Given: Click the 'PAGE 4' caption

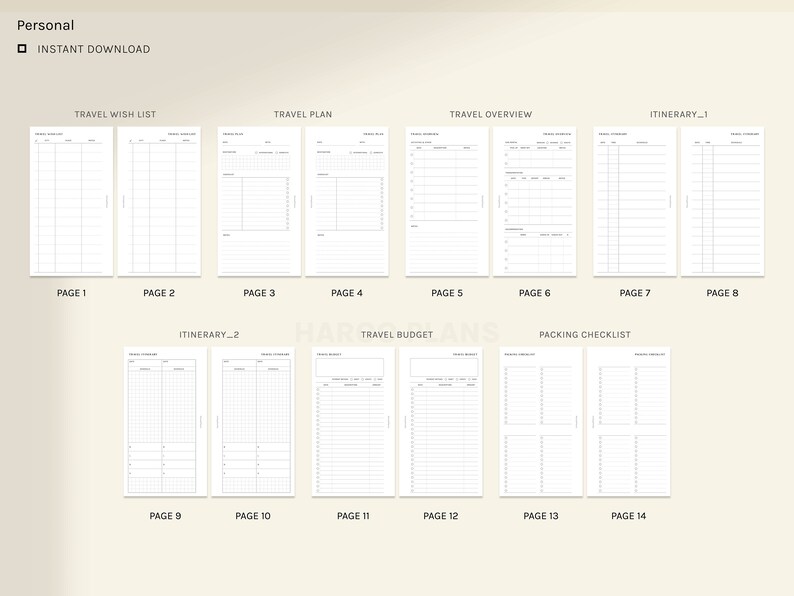Looking at the screenshot, I should coord(347,293).
